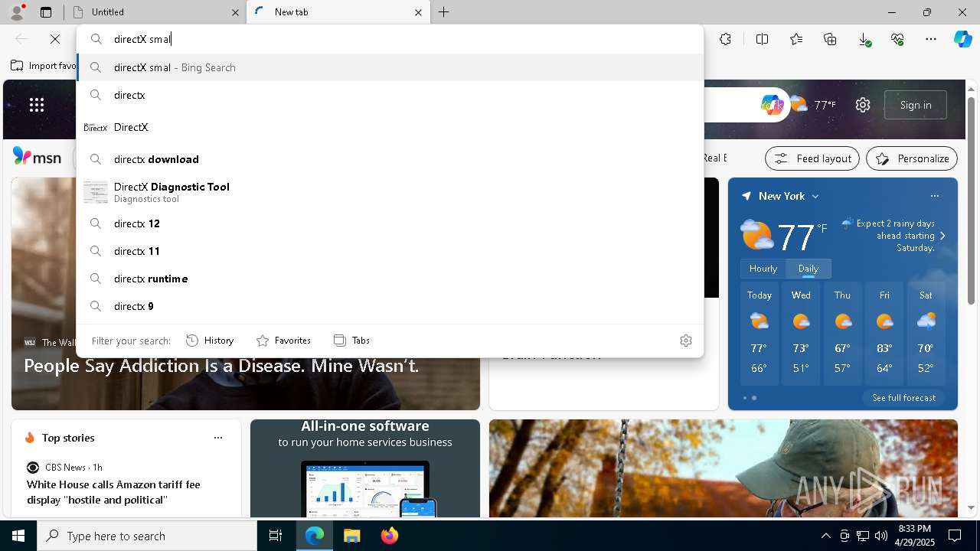Expand the New York location dropdown
This screenshot has height=551, width=980.
815,197
